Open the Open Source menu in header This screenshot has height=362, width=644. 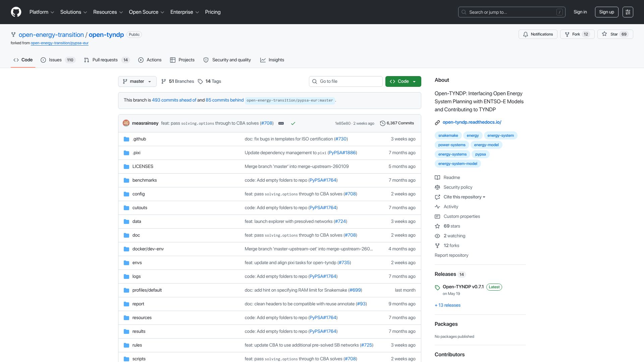(x=147, y=12)
